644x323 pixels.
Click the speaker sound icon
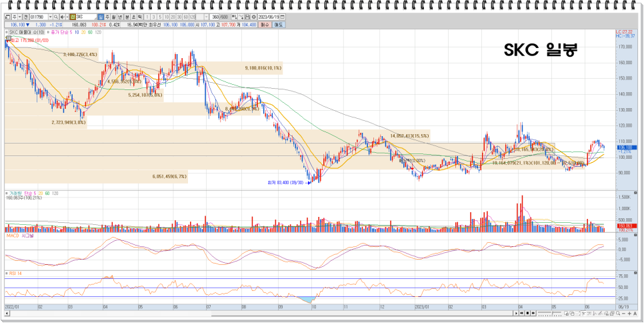tap(62, 17)
